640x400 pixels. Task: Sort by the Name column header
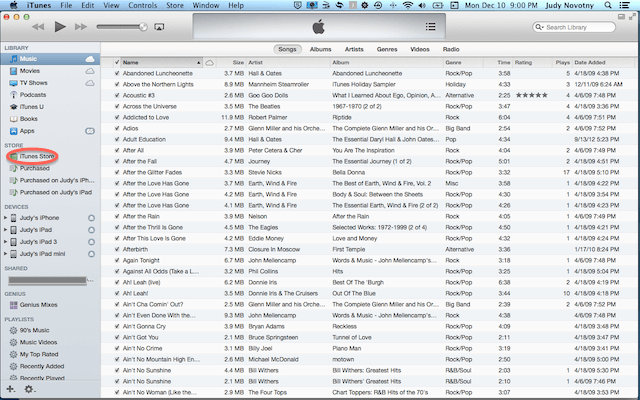pos(162,63)
